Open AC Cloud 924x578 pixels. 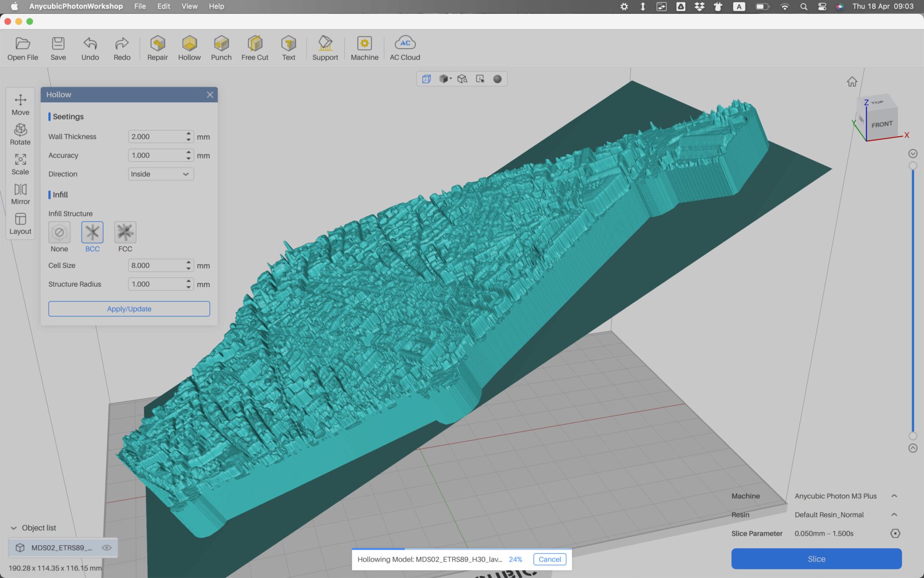405,49
